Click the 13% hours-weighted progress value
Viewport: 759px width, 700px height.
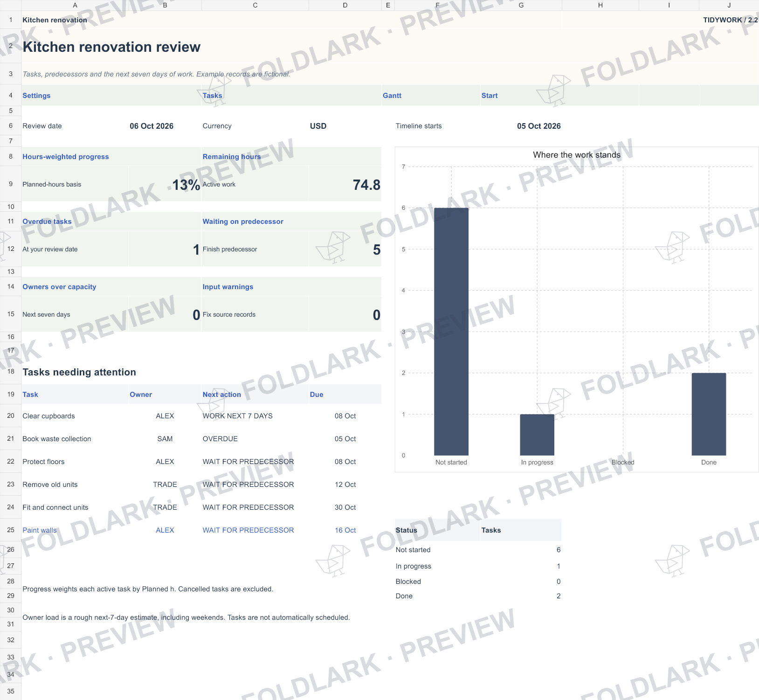pos(186,185)
